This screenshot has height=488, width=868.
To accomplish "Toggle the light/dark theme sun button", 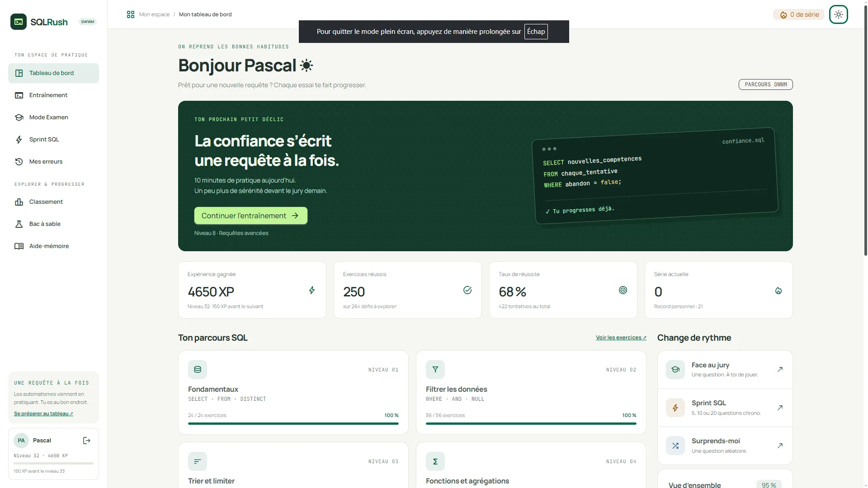I will [x=839, y=14].
